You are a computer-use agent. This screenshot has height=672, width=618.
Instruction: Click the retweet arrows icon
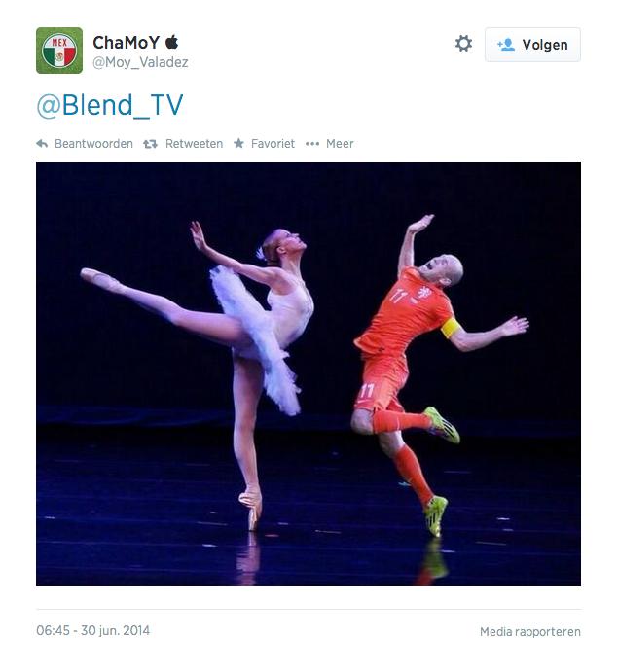click(x=150, y=144)
